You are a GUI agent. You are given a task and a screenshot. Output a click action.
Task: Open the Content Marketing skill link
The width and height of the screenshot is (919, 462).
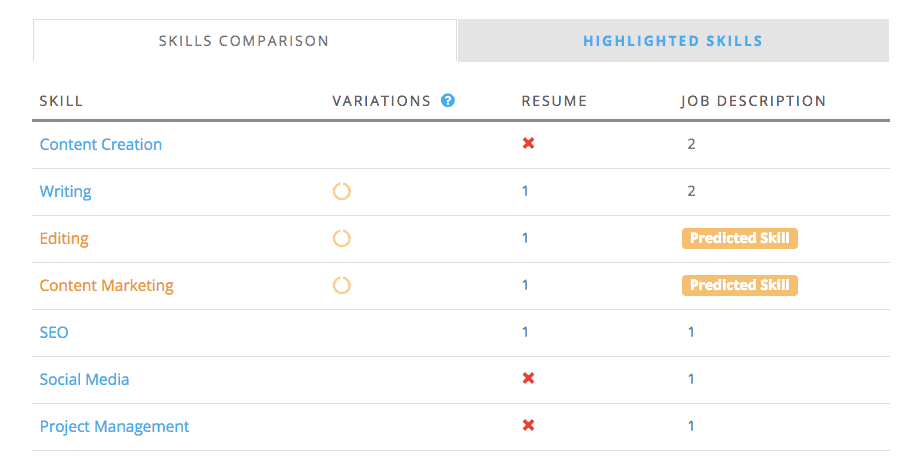pyautogui.click(x=107, y=285)
